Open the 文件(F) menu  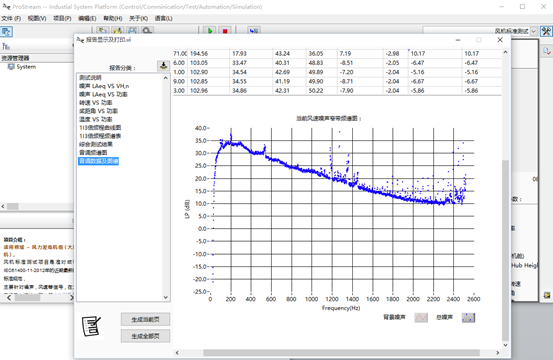[11, 18]
